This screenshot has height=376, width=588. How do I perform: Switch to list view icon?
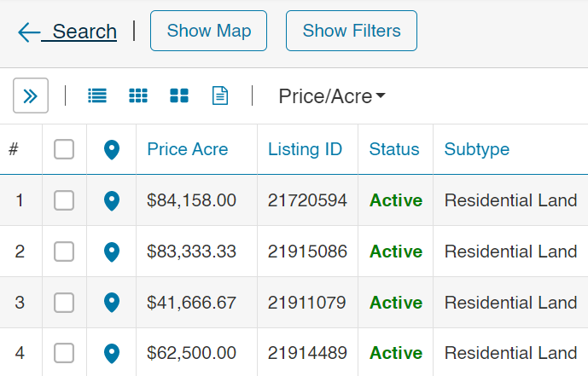pos(97,95)
